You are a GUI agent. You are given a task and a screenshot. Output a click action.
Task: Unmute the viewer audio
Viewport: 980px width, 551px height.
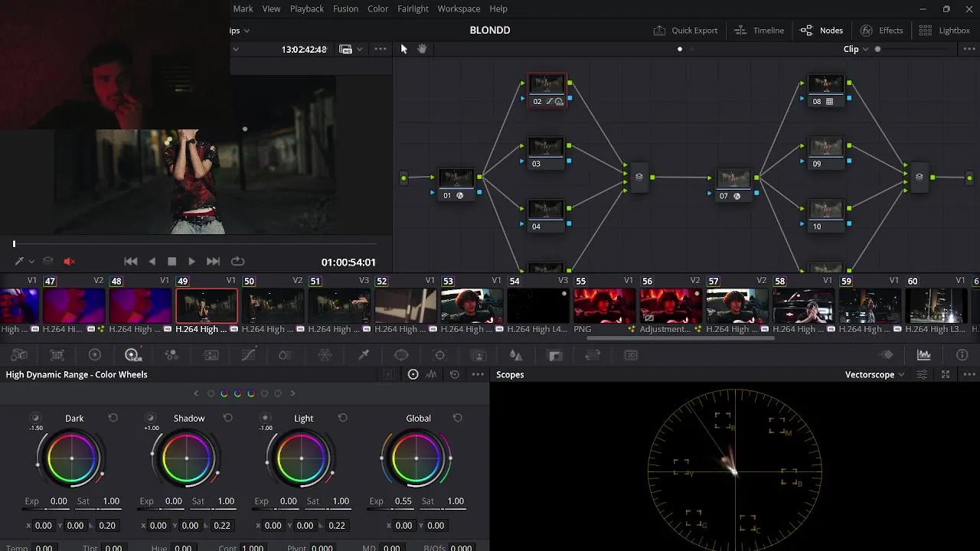(69, 262)
